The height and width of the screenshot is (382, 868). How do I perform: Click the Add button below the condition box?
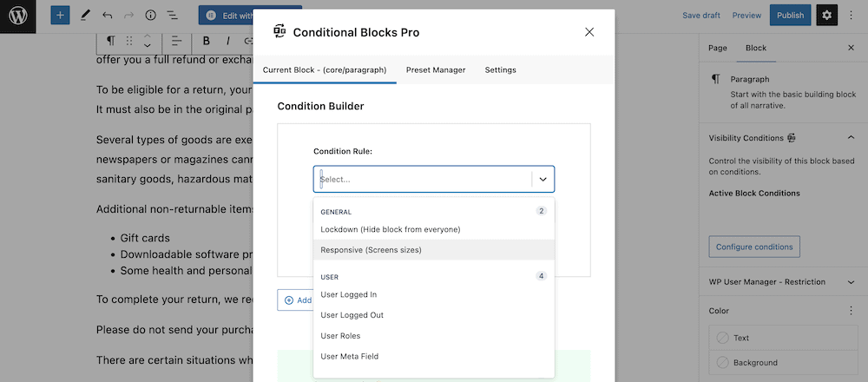pyautogui.click(x=295, y=300)
